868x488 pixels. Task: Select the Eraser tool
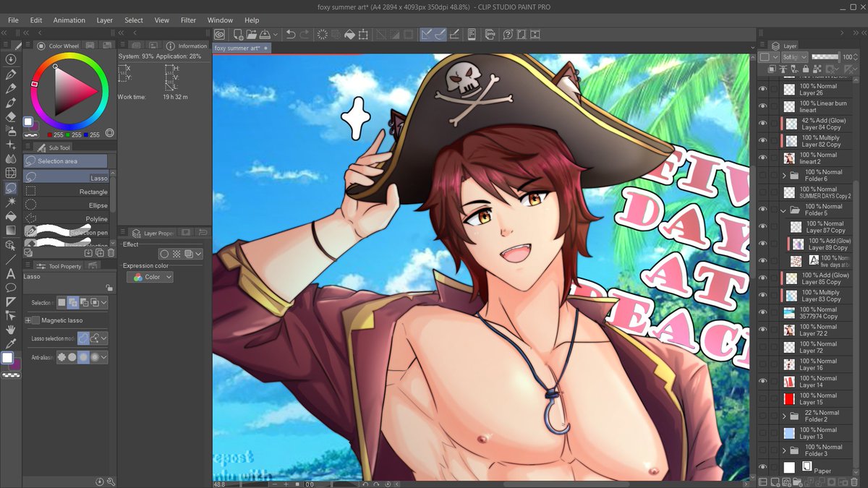coord(11,116)
